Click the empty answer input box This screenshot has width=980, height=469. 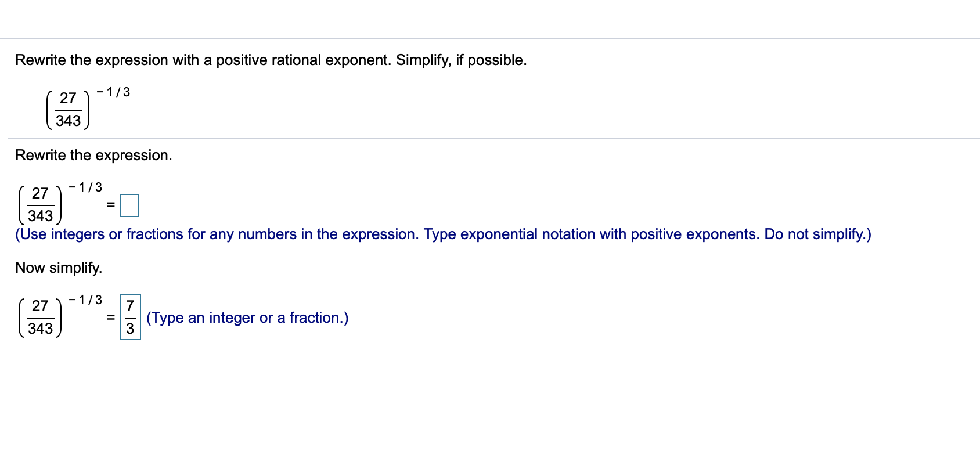[129, 205]
